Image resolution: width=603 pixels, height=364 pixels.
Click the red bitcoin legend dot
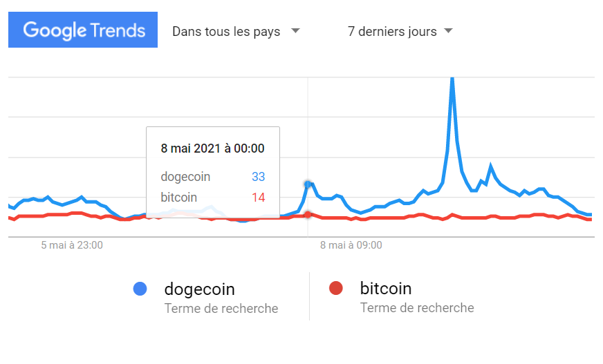click(x=336, y=289)
